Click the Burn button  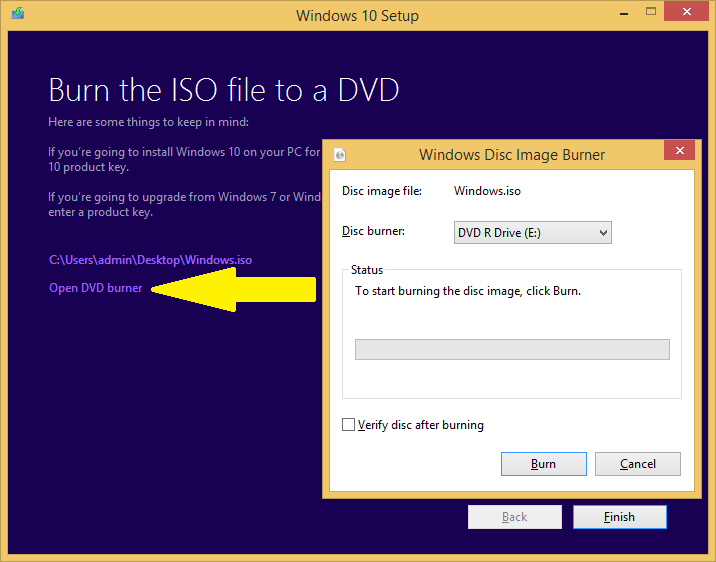[543, 464]
